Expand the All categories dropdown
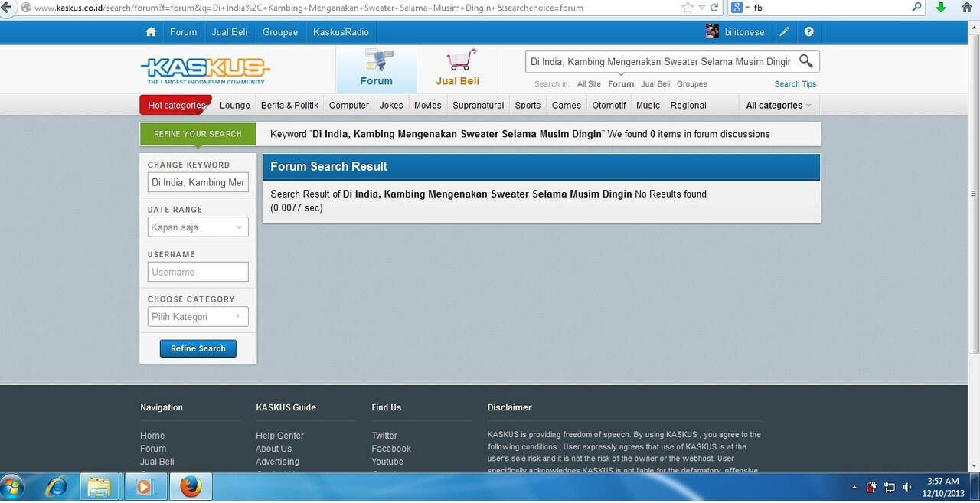Viewport: 980px width, 503px height. 779,106
